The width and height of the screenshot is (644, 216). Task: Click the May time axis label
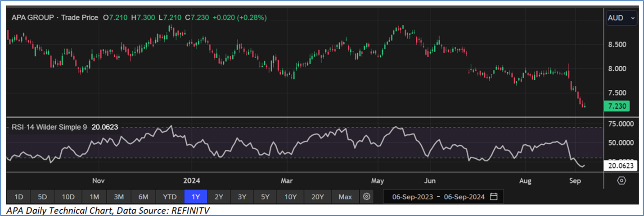pyautogui.click(x=378, y=181)
